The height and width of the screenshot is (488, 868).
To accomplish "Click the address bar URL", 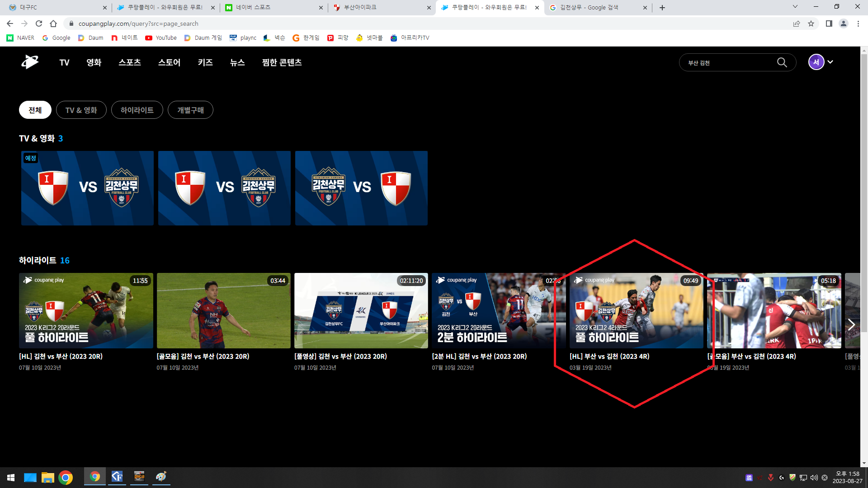I will pyautogui.click(x=138, y=23).
